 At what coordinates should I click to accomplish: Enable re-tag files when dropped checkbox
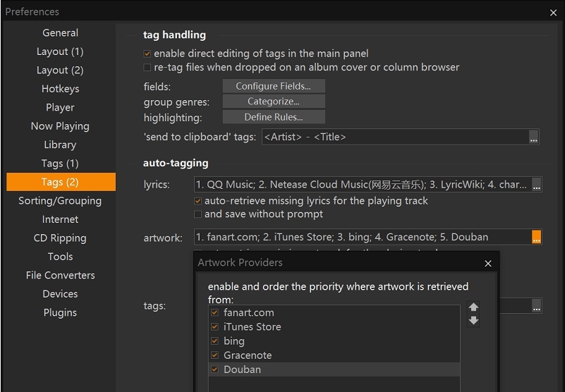[147, 68]
